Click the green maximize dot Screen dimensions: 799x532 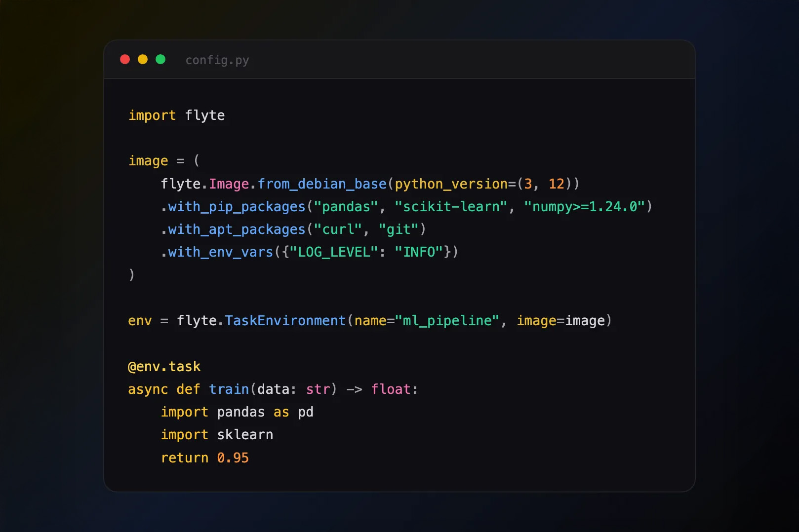point(160,59)
